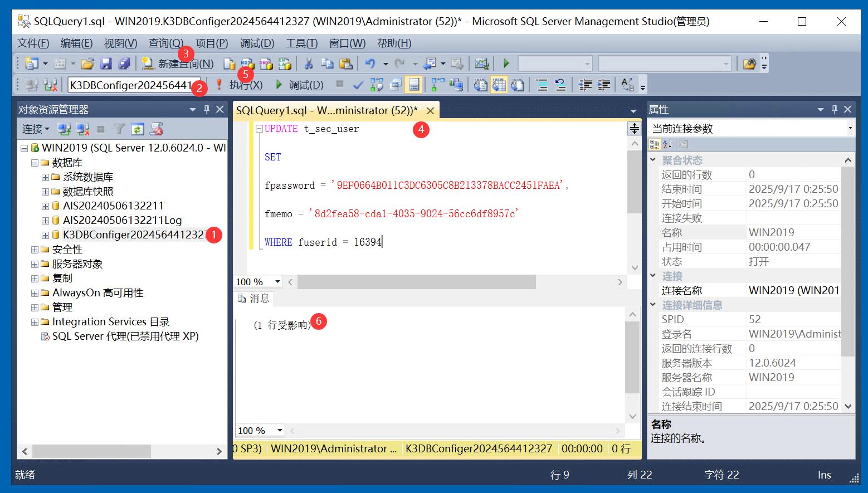
Task: Expand the AIS20240506132211 database node
Action: pos(45,206)
